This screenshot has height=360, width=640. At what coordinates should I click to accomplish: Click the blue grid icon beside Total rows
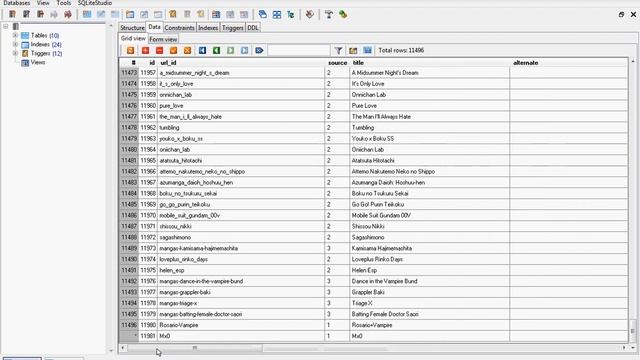367,50
